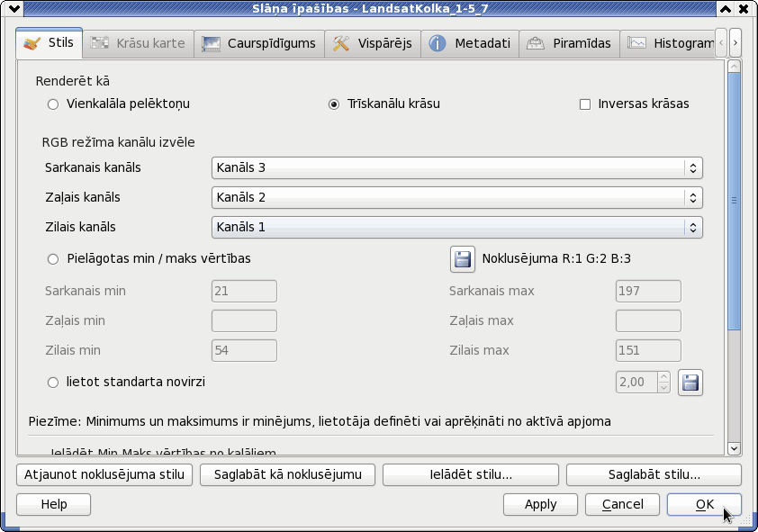Click the vertical scrollbar thumb
This screenshot has width=758, height=532.
pyautogui.click(x=734, y=201)
